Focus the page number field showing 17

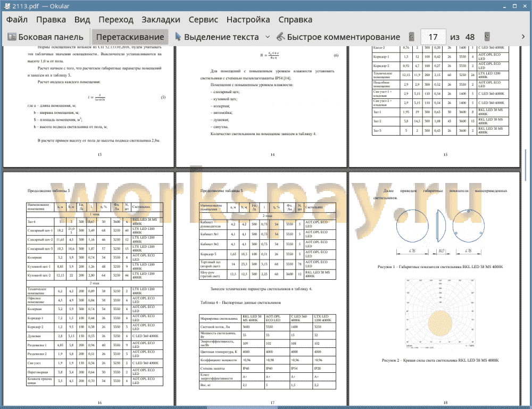(x=433, y=37)
